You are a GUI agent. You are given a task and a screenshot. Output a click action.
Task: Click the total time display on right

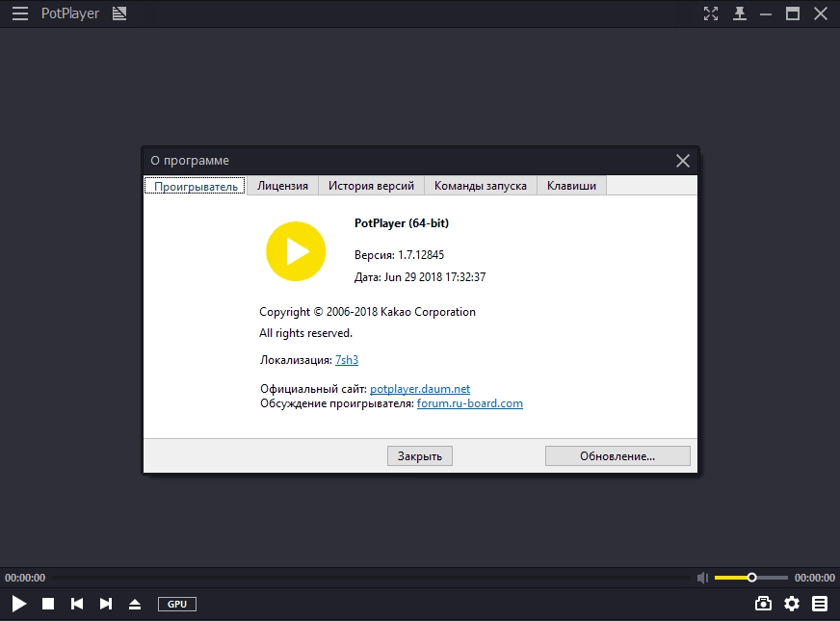814,578
